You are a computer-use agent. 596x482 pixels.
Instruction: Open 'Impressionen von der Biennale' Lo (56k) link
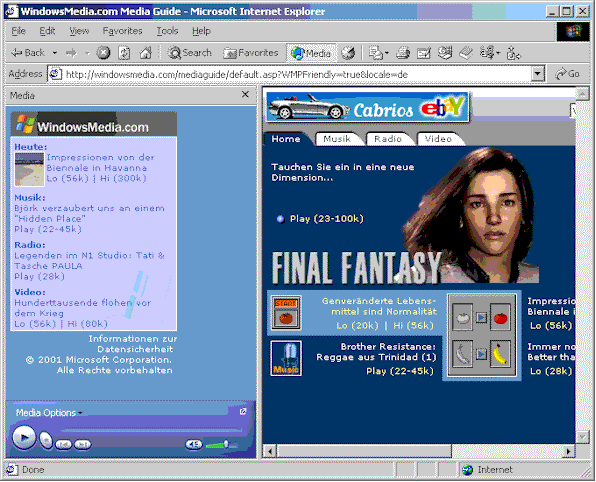pos(67,178)
